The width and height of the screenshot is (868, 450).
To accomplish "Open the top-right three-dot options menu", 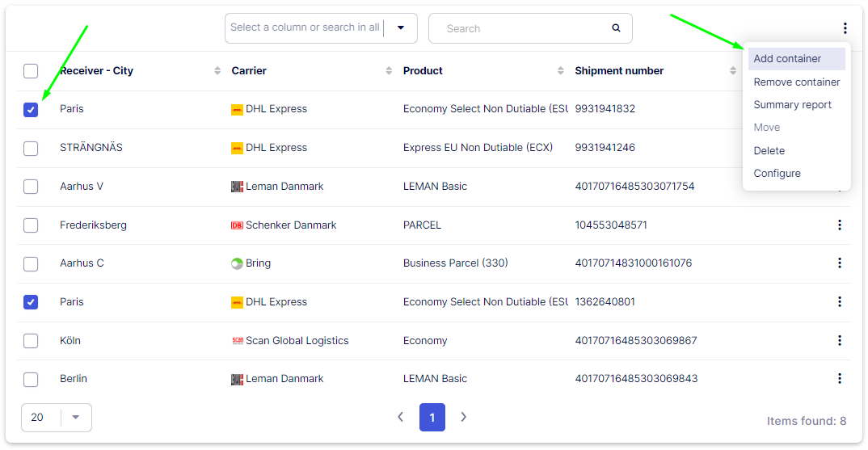I will pos(845,28).
